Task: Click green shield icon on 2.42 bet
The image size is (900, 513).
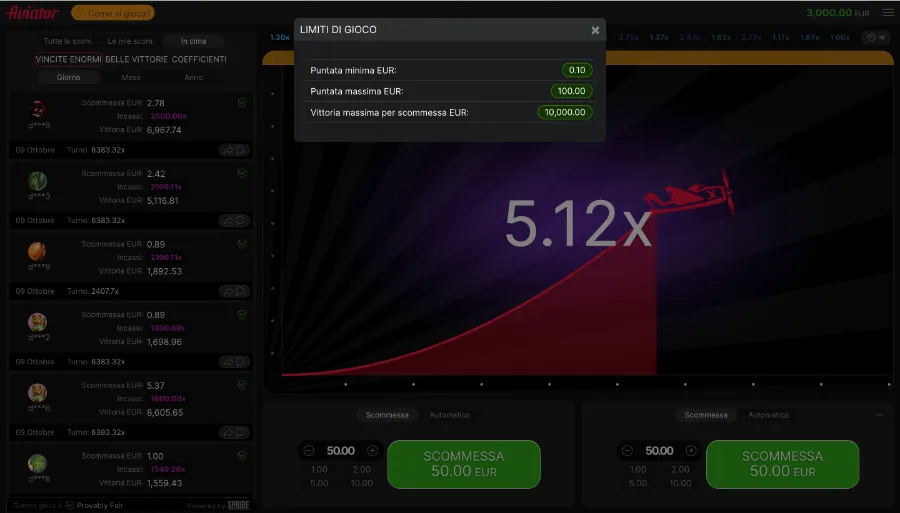Action: (x=242, y=173)
